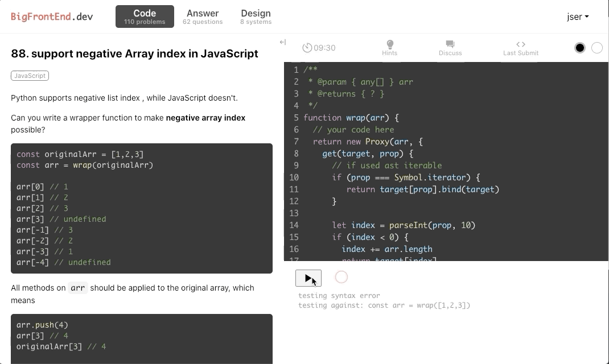Click the 09:30 timer value

pos(324,48)
